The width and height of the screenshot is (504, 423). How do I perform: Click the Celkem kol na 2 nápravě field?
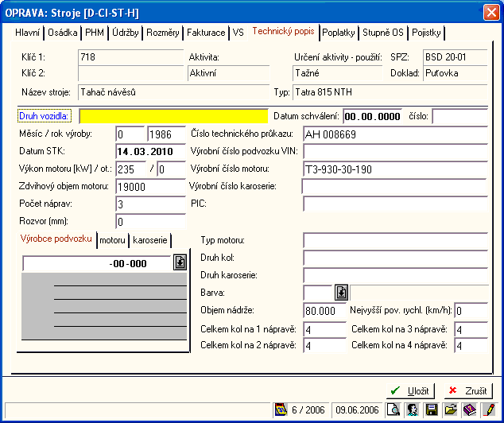324,345
